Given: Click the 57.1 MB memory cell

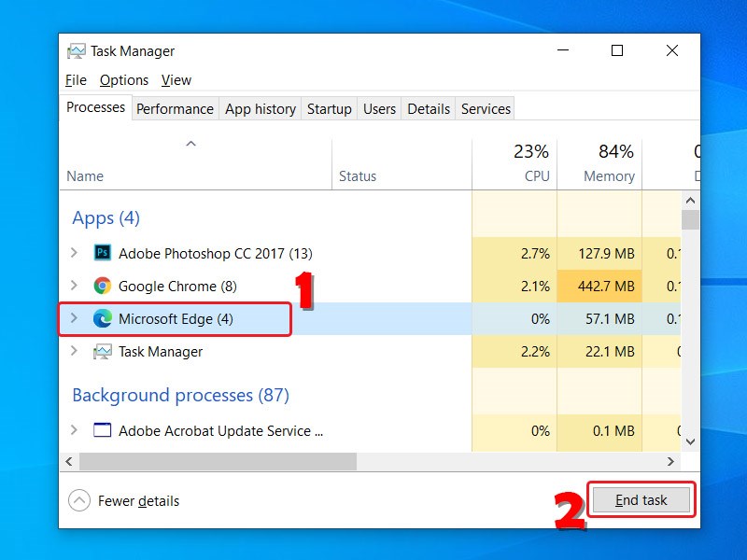Looking at the screenshot, I should coord(599,318).
